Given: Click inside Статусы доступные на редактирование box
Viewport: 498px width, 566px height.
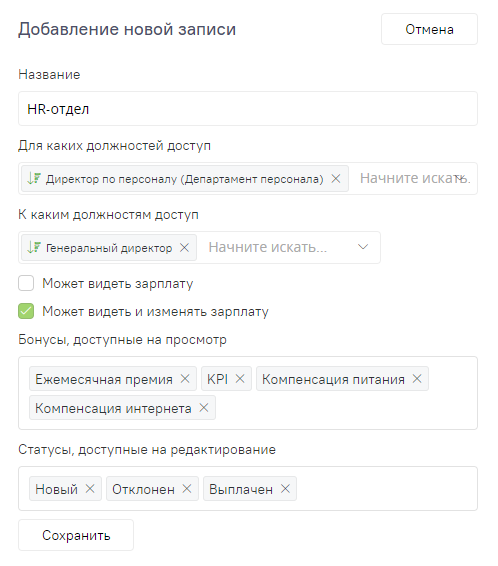Looking at the screenshot, I should [248, 488].
